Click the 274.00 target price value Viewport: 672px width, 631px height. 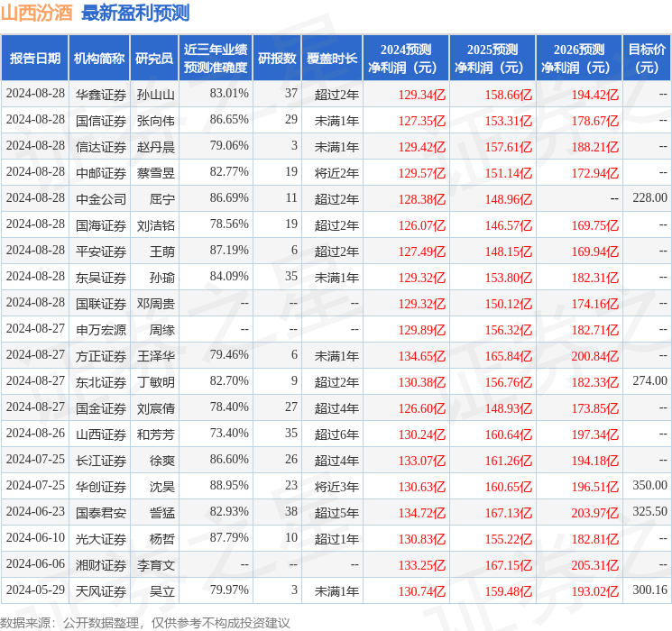coord(649,380)
